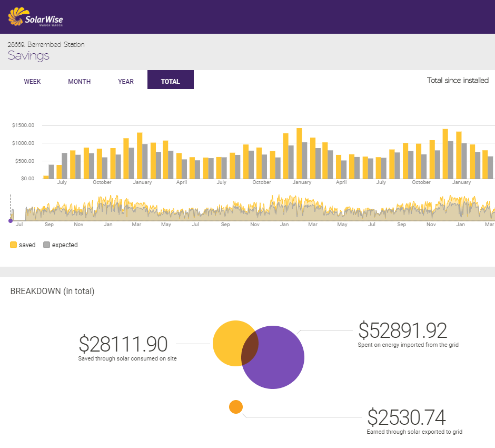495x448 pixels.
Task: Click the $28111.90 solar savings amount
Action: point(123,344)
